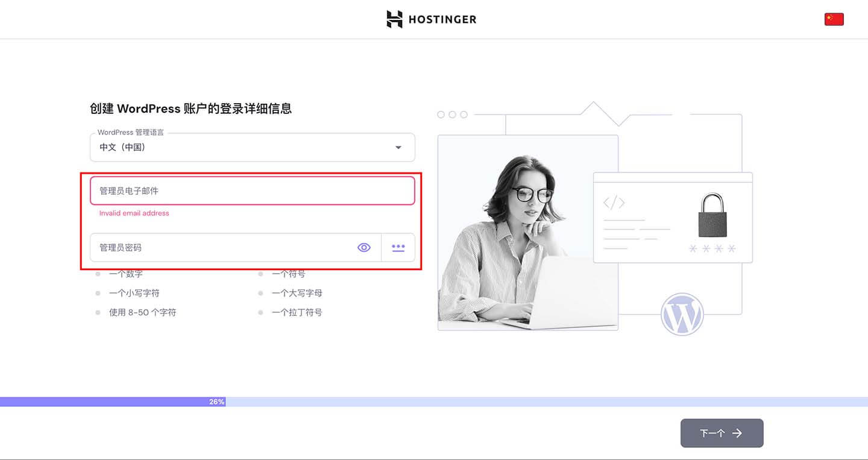The image size is (868, 460).
Task: Click the 使用 8-50 个字符 requirement text
Action: [x=142, y=312]
